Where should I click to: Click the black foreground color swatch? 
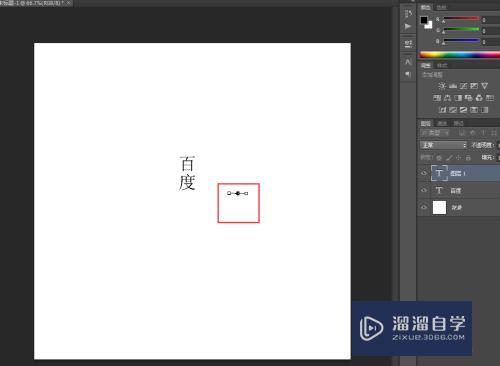click(424, 20)
